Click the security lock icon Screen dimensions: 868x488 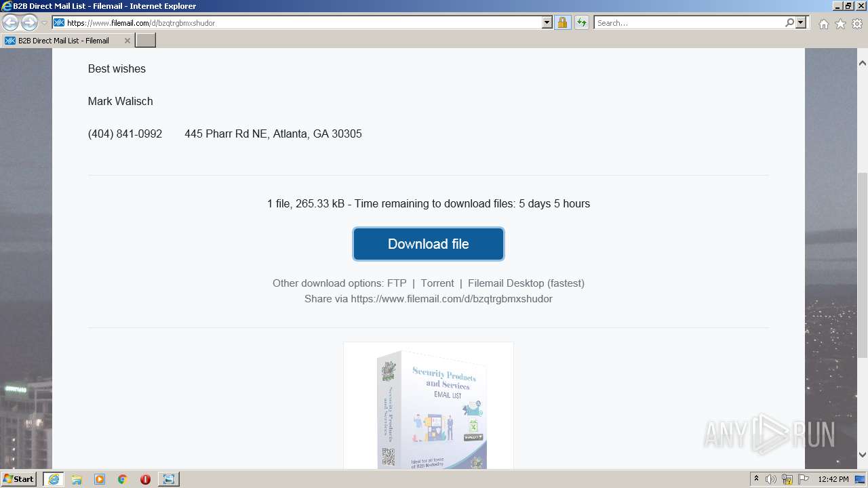coord(562,22)
